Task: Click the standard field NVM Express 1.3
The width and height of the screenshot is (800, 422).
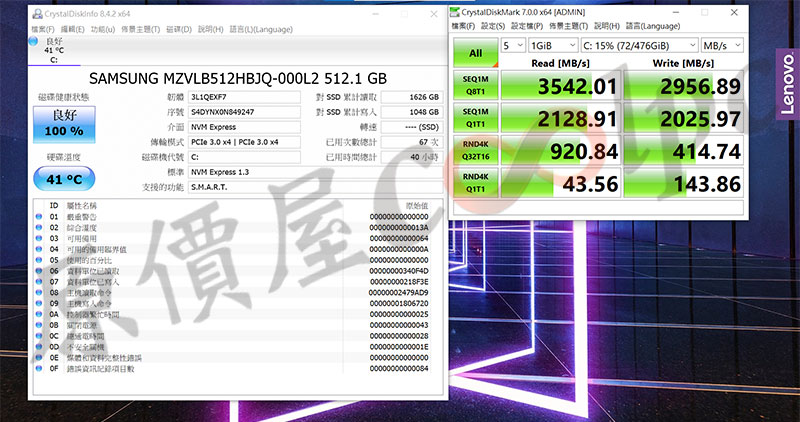Action: pos(315,172)
